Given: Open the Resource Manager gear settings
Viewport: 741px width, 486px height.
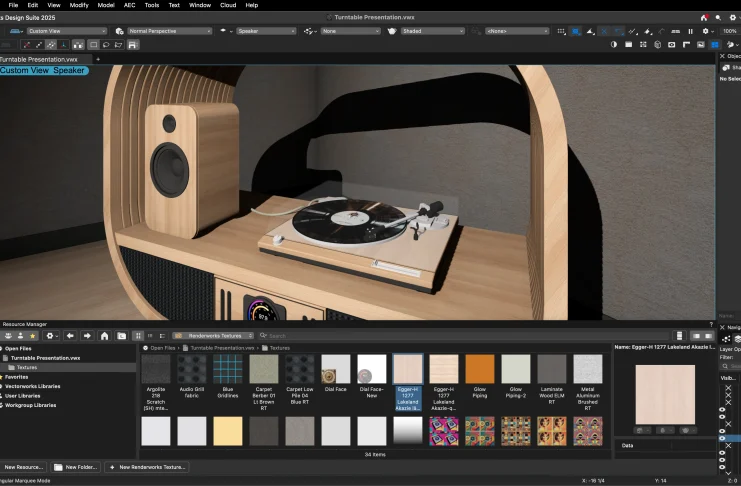Looking at the screenshot, I should [x=51, y=336].
